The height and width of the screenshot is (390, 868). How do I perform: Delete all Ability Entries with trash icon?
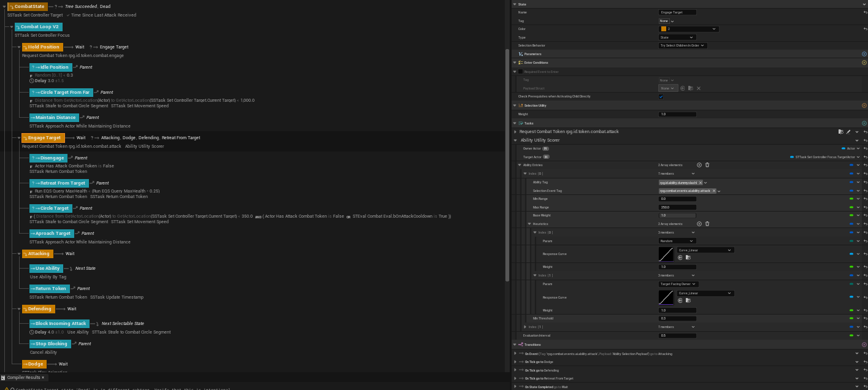point(707,165)
